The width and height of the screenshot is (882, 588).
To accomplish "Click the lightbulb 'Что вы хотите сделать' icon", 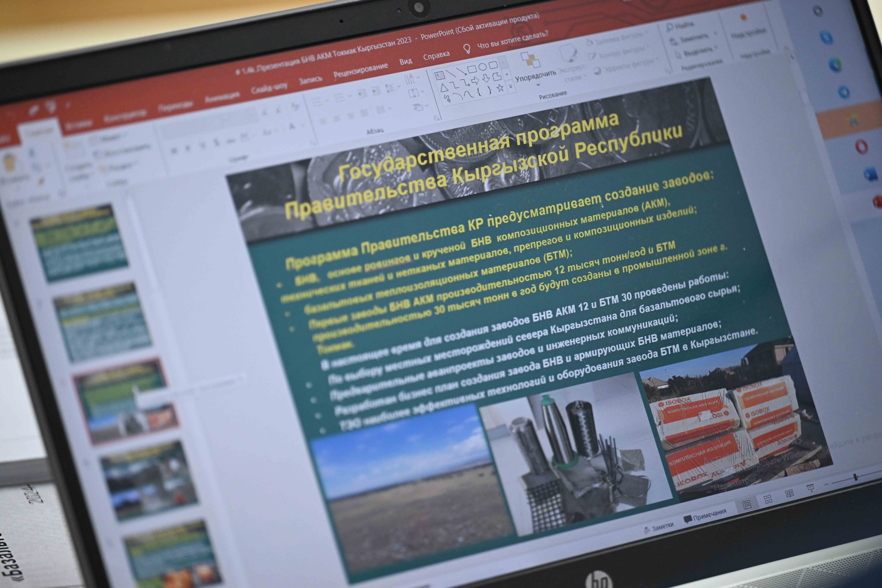I will click(467, 49).
